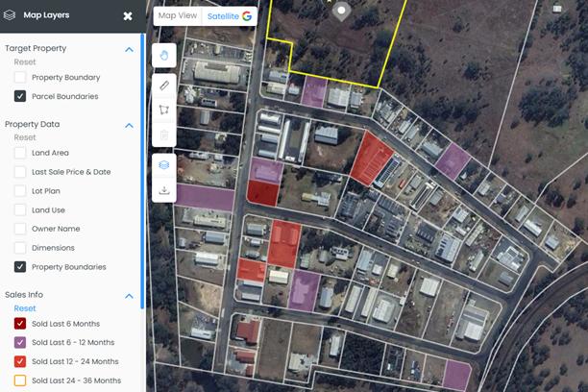Viewport: 588px width, 392px height.
Task: Uncheck Parcel Boundaries
Action: 20,96
